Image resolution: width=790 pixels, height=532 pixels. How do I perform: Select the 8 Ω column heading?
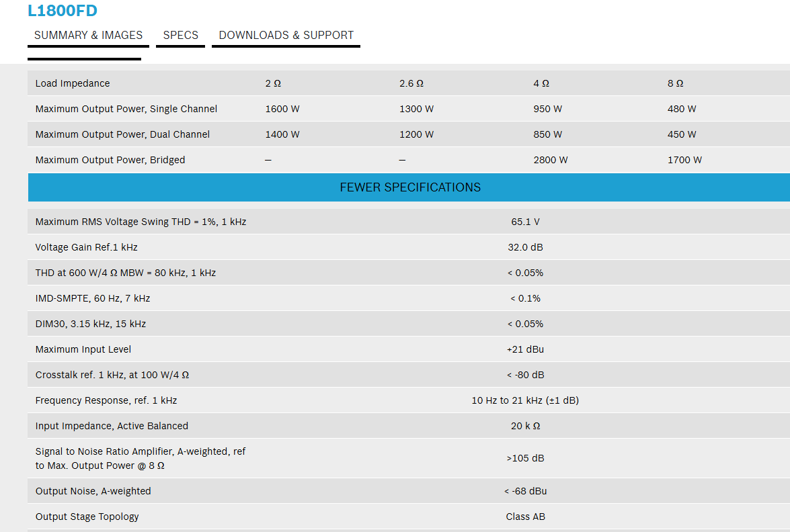point(675,83)
